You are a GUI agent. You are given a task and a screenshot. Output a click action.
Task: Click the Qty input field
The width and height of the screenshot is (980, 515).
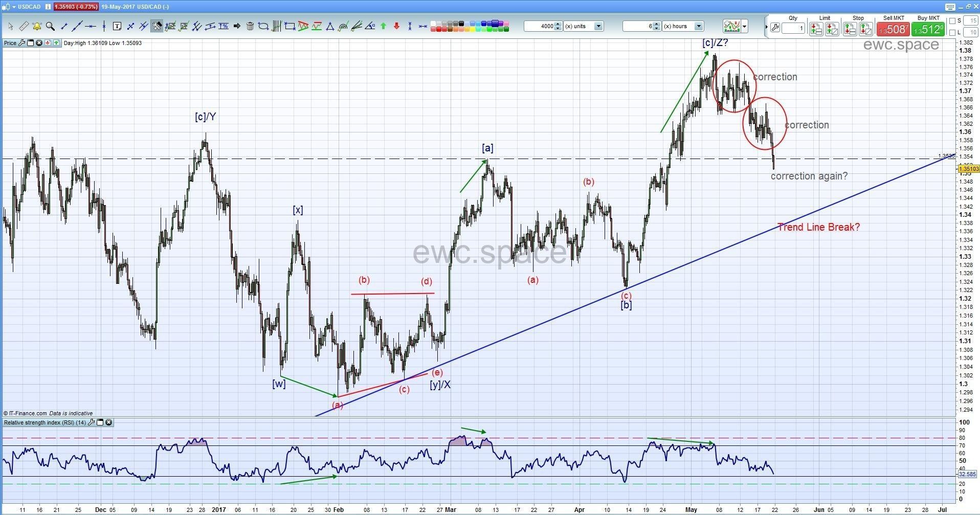point(793,29)
